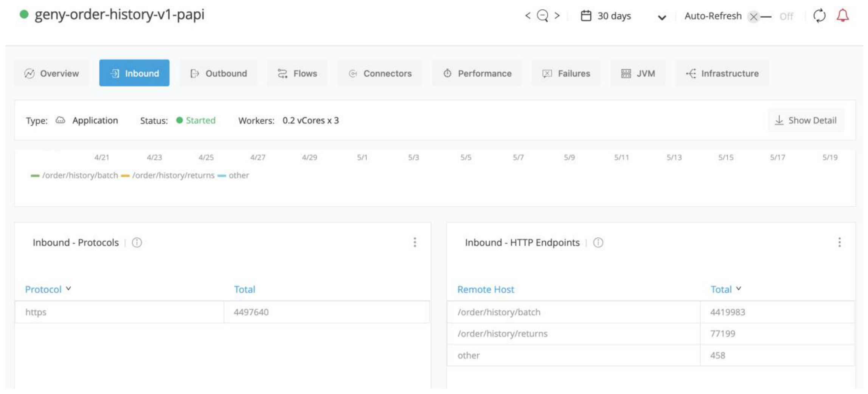The height and width of the screenshot is (394, 868).
Task: Open the Inbound - HTTP Endpoints kebab menu
Action: pos(840,242)
